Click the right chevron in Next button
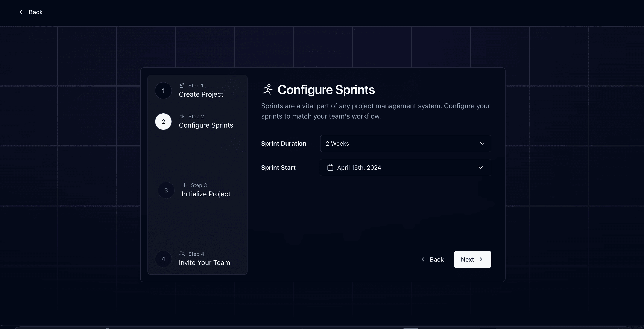Screen dimensions: 644x329 481,259
